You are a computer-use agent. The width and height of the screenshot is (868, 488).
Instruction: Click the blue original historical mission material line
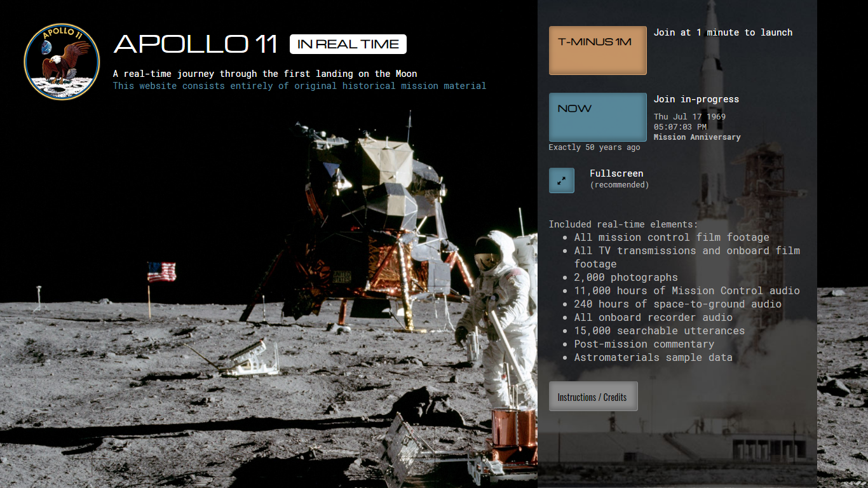299,86
